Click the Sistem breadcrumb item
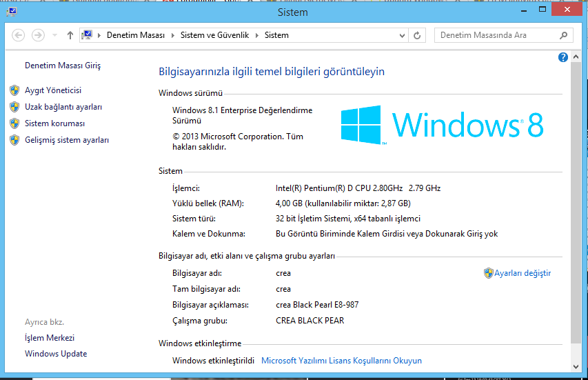 click(276, 35)
